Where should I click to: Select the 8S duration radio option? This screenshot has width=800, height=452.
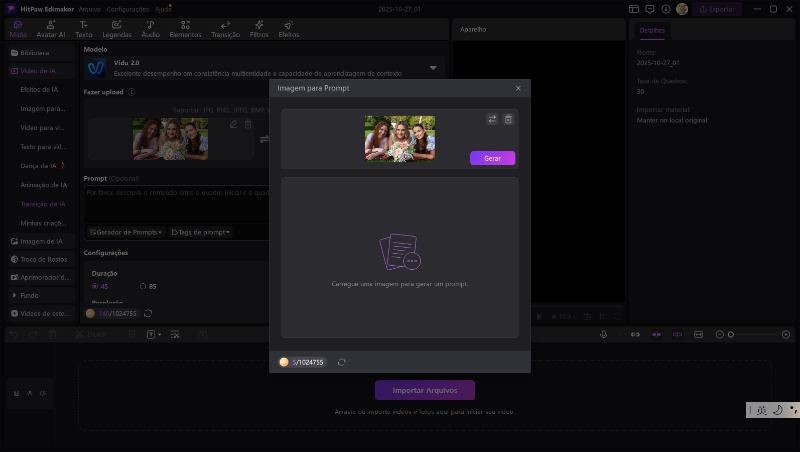(x=144, y=286)
